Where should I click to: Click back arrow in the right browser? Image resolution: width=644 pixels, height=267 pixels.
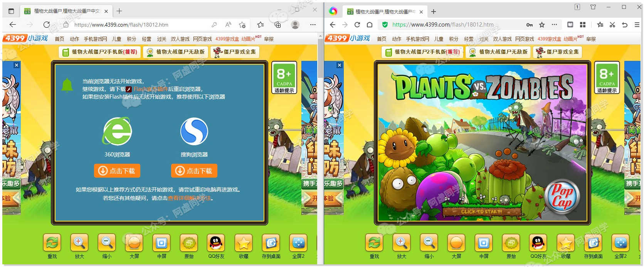tap(333, 25)
